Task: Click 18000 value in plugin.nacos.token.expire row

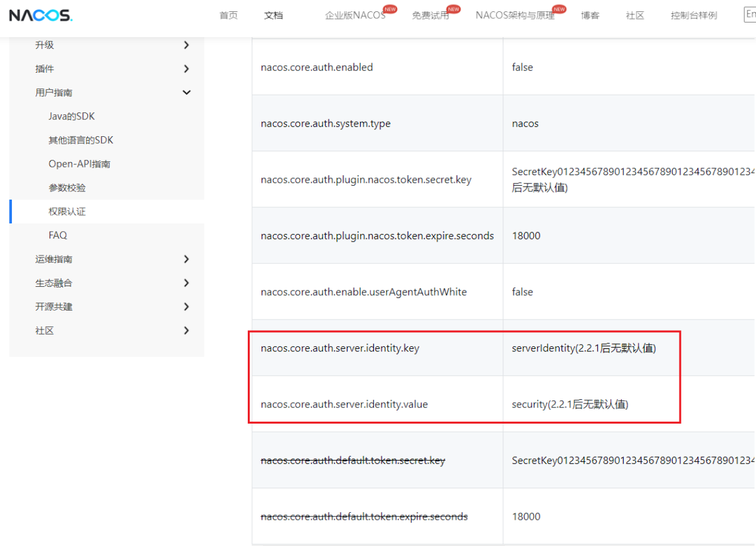Action: pos(526,236)
